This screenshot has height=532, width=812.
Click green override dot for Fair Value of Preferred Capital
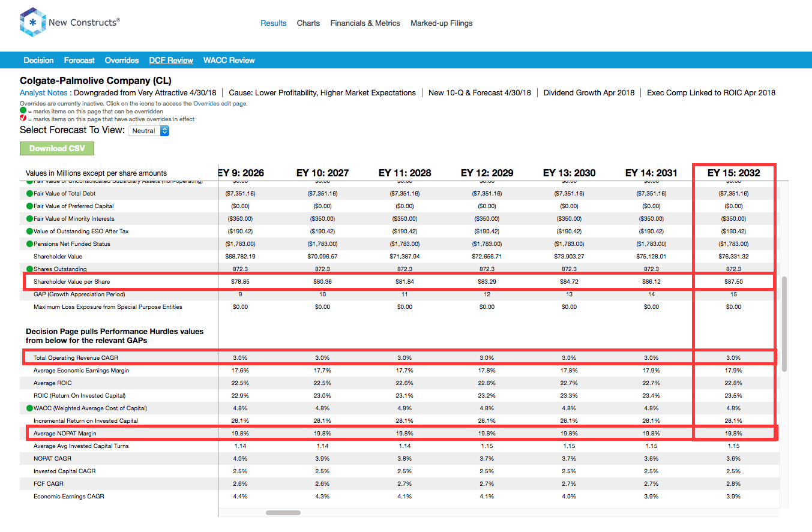(x=29, y=206)
